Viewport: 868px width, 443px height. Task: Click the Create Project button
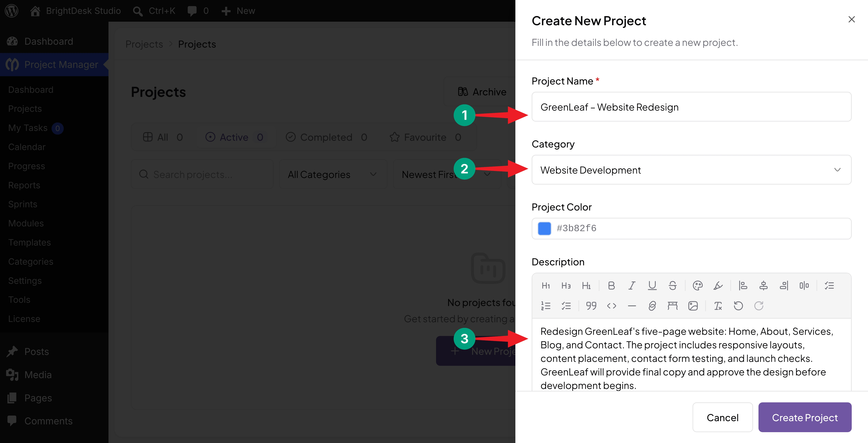(805, 417)
